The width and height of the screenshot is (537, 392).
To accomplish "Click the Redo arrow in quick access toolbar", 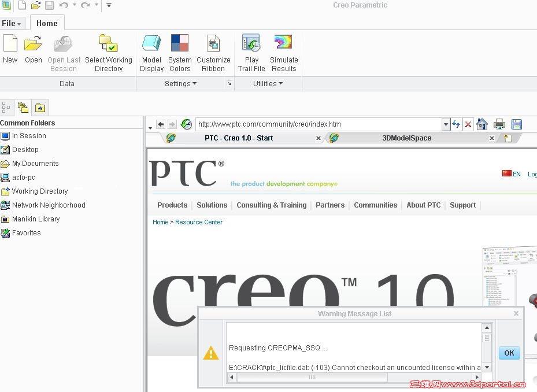I will pos(86,5).
